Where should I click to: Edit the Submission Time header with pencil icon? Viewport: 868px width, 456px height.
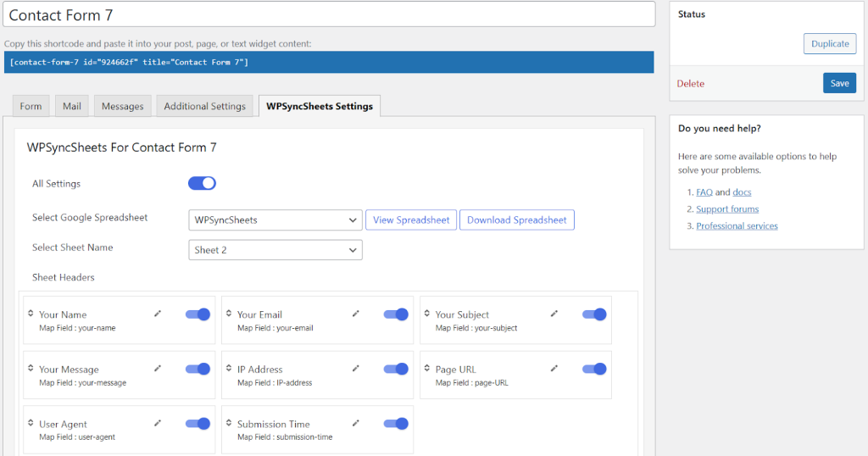click(356, 423)
